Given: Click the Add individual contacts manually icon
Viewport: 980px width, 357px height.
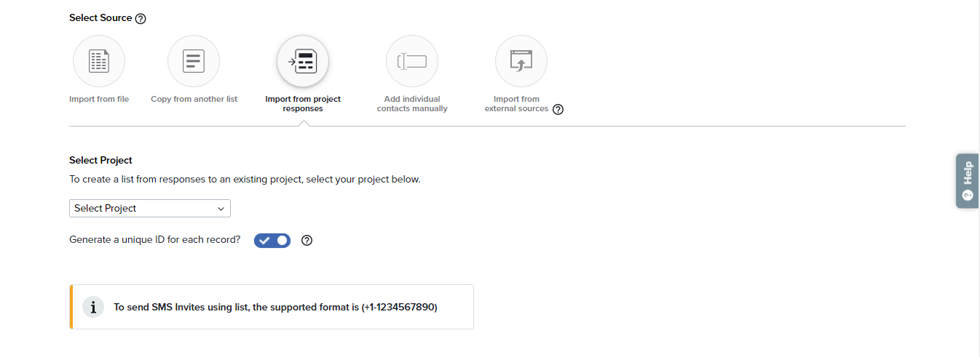Looking at the screenshot, I should tap(412, 61).
